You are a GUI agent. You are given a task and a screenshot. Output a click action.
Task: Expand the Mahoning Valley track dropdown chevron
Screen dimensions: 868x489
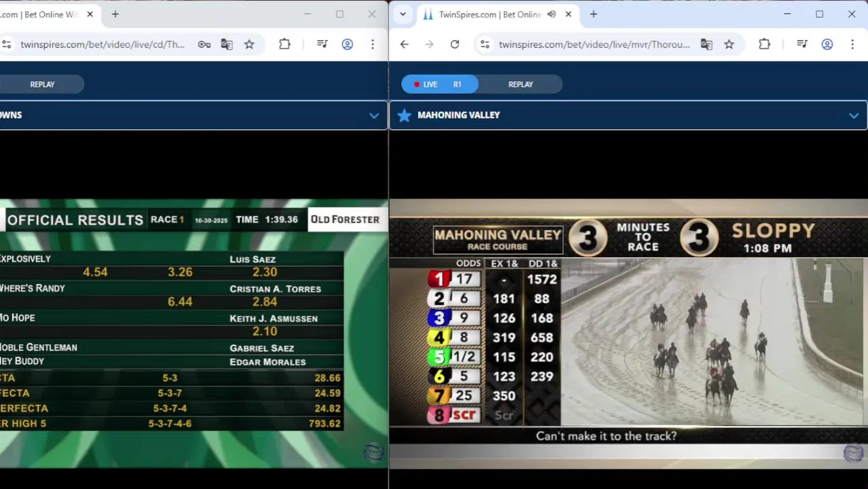click(853, 115)
